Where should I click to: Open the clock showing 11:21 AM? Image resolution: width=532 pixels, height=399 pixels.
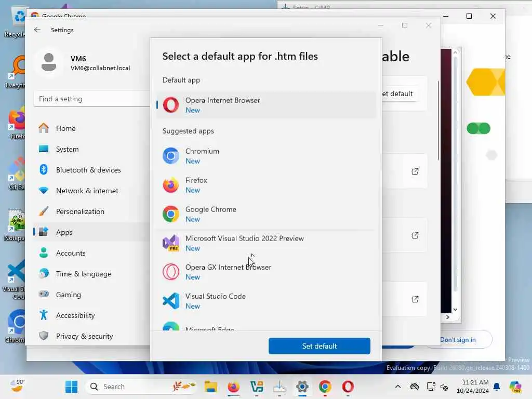click(x=473, y=387)
